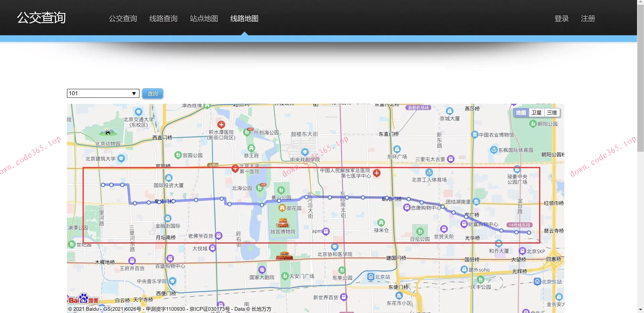Click the 景山公园 park icon
Viewport: 644px width, 313px height.
(281, 190)
